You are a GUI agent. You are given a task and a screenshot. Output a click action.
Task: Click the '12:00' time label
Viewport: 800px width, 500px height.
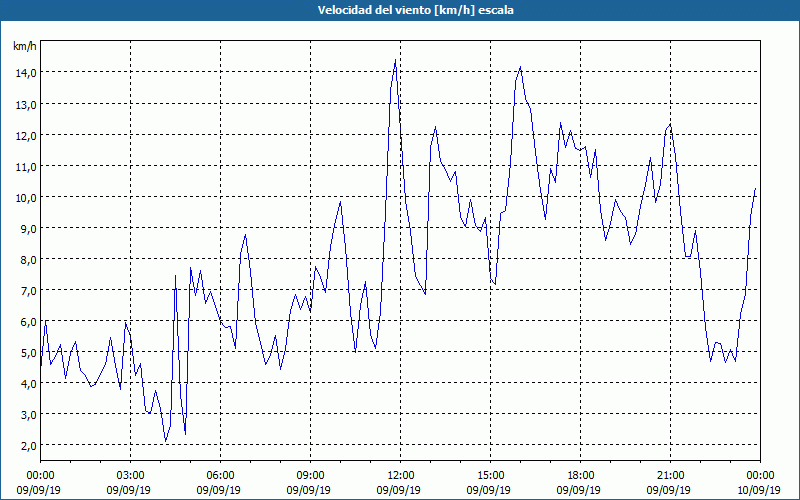401,476
